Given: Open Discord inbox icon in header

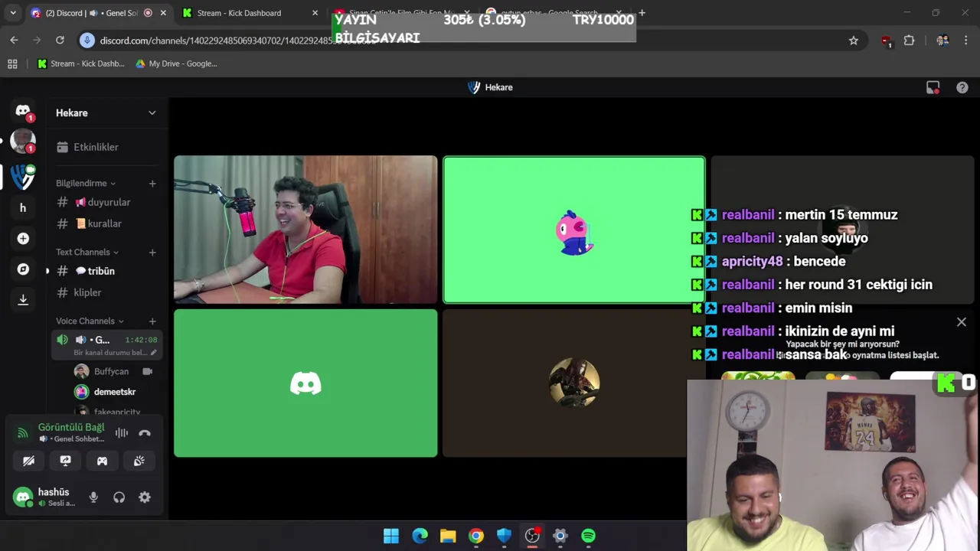Looking at the screenshot, I should [x=933, y=87].
